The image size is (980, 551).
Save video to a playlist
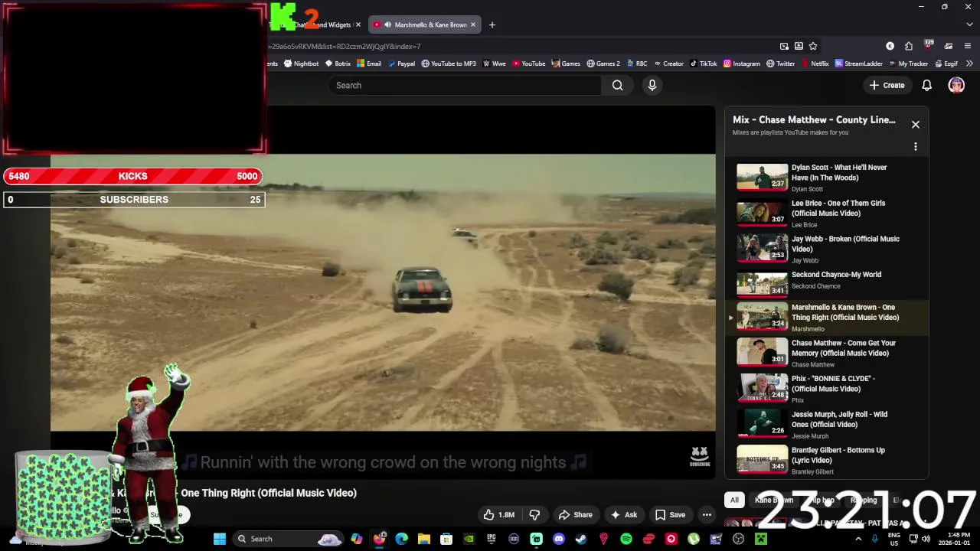tap(670, 515)
